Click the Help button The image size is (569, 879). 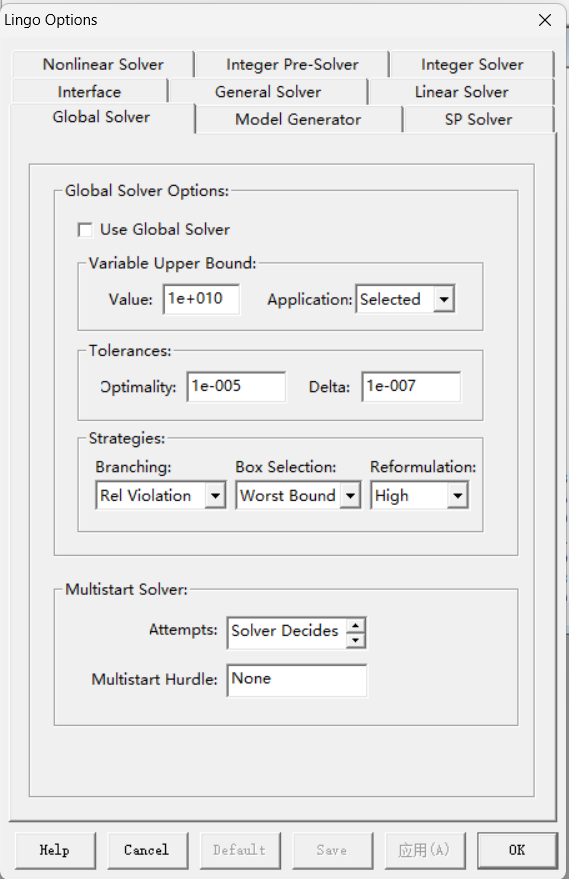(x=55, y=850)
